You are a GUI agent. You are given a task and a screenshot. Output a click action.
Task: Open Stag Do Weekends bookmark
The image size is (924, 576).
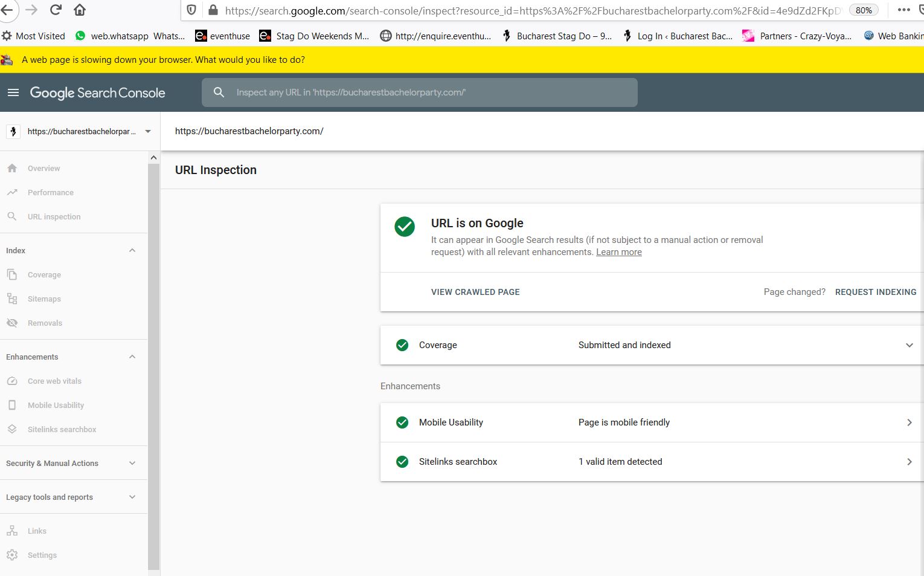coord(314,36)
